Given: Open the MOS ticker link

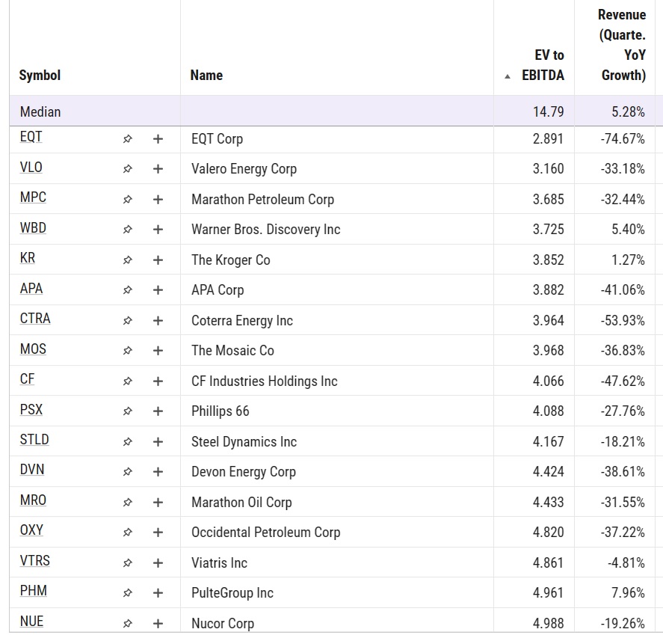Looking at the screenshot, I should (x=33, y=349).
